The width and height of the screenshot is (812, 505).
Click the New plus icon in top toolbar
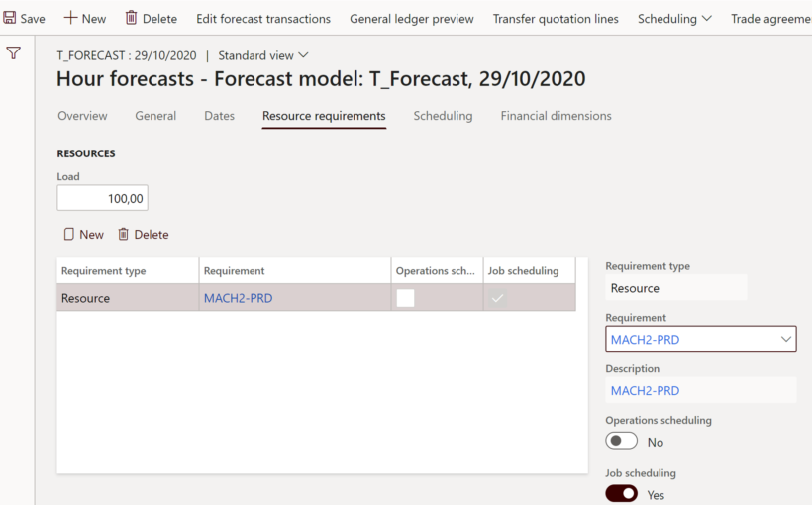pyautogui.click(x=70, y=18)
